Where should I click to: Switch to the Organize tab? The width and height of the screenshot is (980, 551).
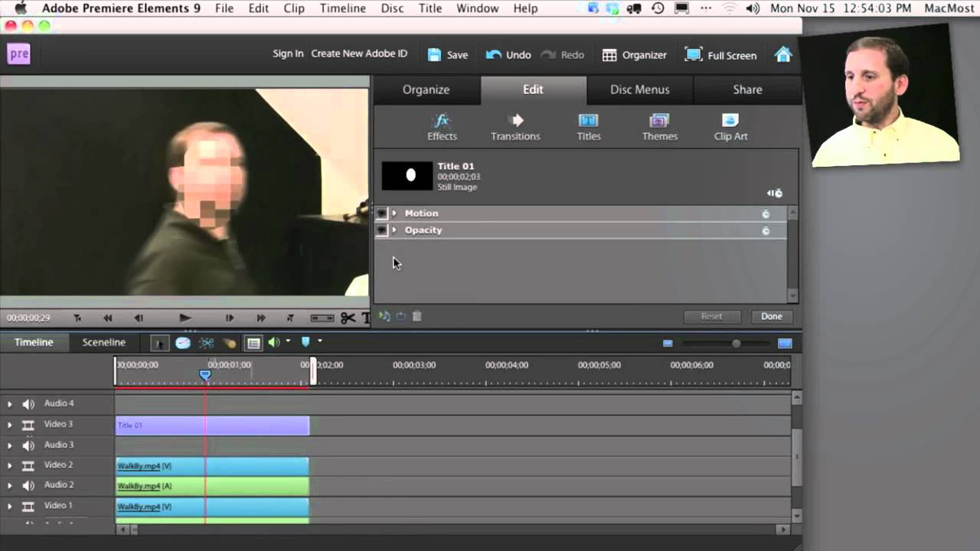[426, 90]
